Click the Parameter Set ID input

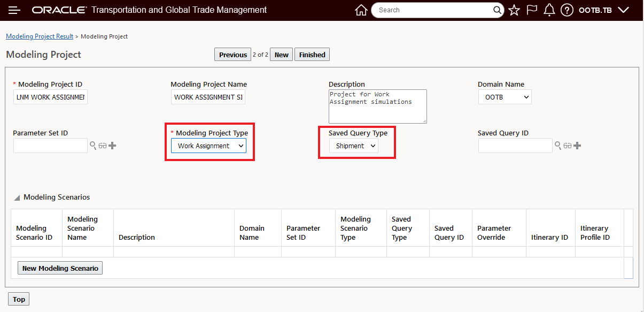click(x=50, y=146)
